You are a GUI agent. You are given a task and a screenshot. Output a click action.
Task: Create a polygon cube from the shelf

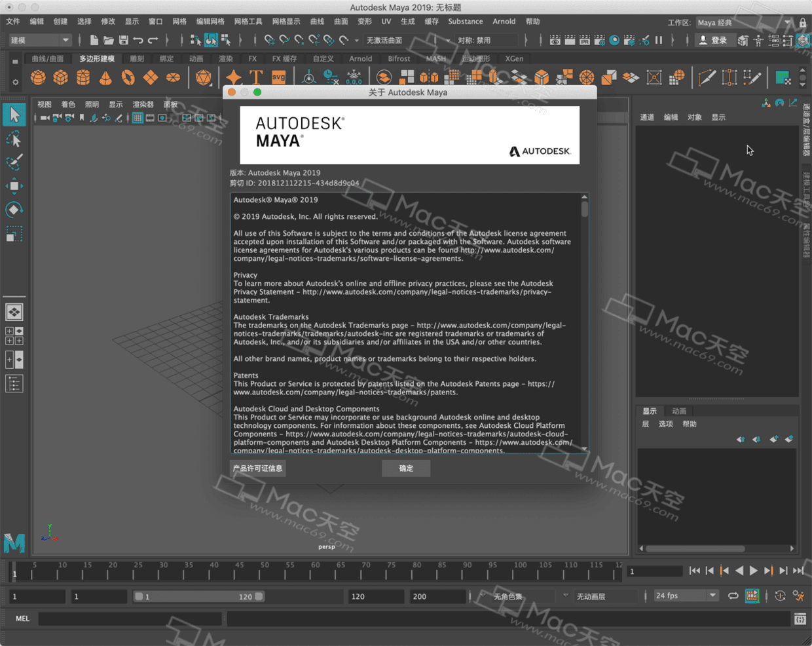(x=61, y=78)
